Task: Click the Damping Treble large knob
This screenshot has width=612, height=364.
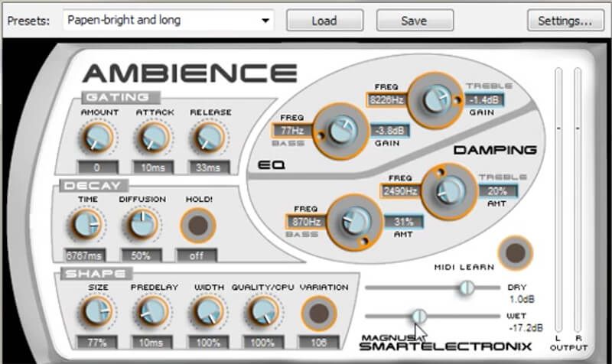Action: 450,191
